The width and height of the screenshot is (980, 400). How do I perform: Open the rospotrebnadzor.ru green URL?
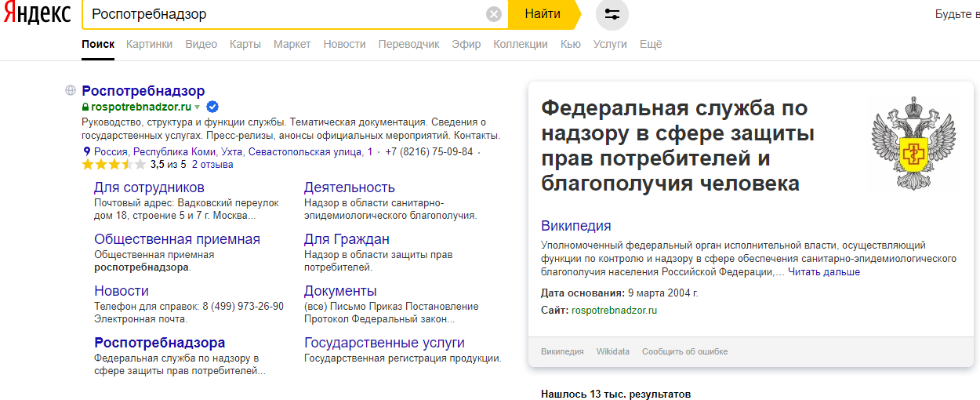(x=141, y=107)
